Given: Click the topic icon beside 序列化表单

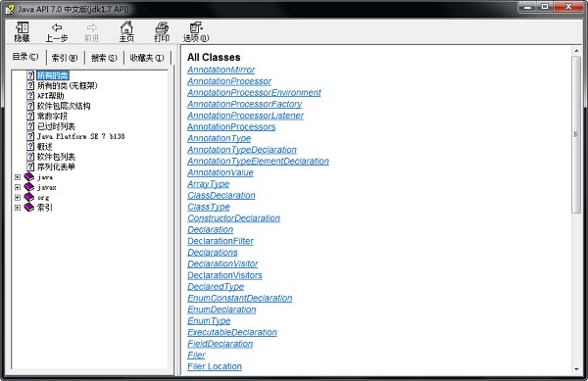Looking at the screenshot, I should (30, 167).
